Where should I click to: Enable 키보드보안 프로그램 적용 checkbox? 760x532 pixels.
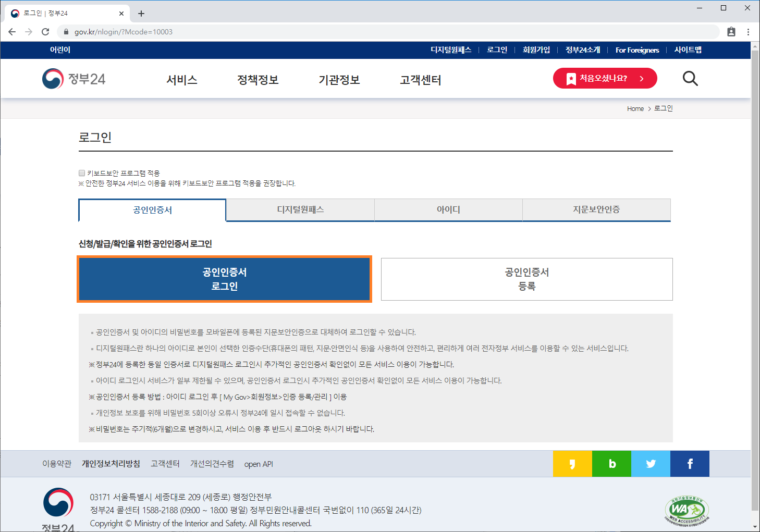[82, 173]
